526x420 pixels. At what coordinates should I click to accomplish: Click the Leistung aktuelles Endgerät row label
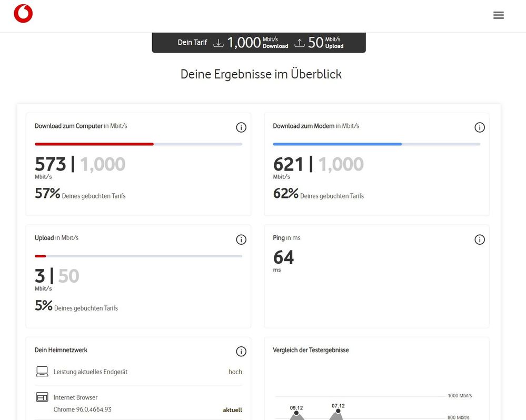91,372
